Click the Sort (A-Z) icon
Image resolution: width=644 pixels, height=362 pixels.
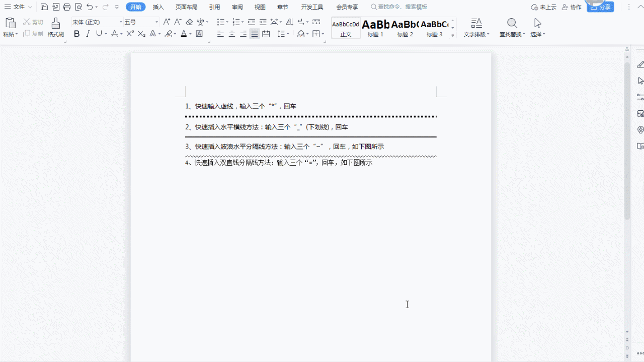[289, 22]
